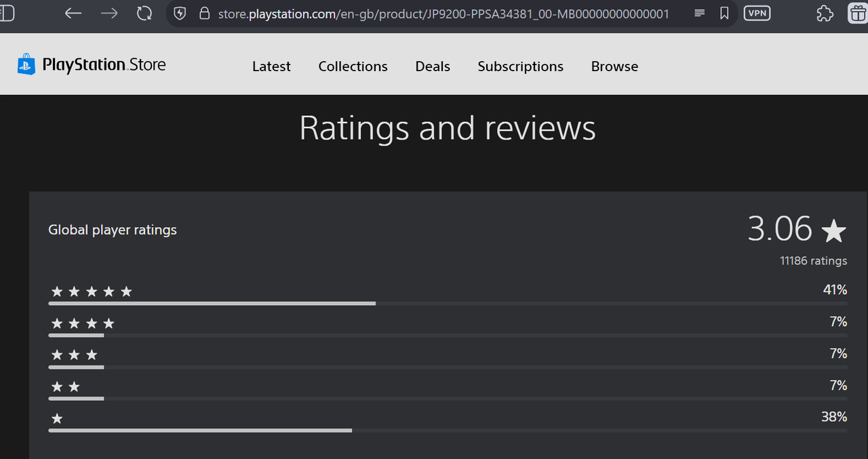Click the 38% one-star percentage
Viewport: 868px width, 459px height.
(834, 417)
